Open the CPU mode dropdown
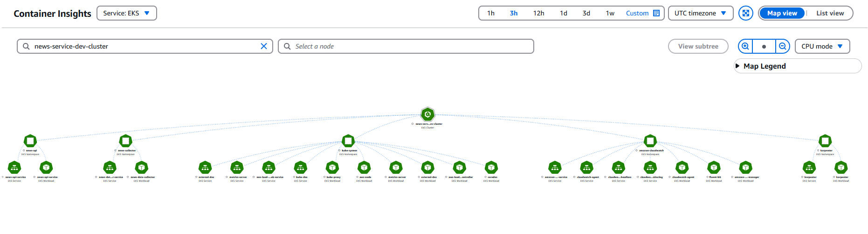 click(822, 46)
